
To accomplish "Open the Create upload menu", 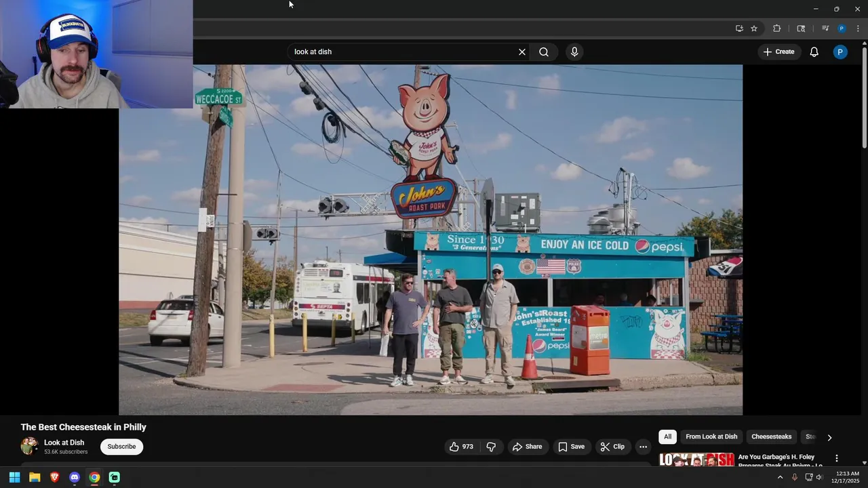I will click(x=778, y=52).
